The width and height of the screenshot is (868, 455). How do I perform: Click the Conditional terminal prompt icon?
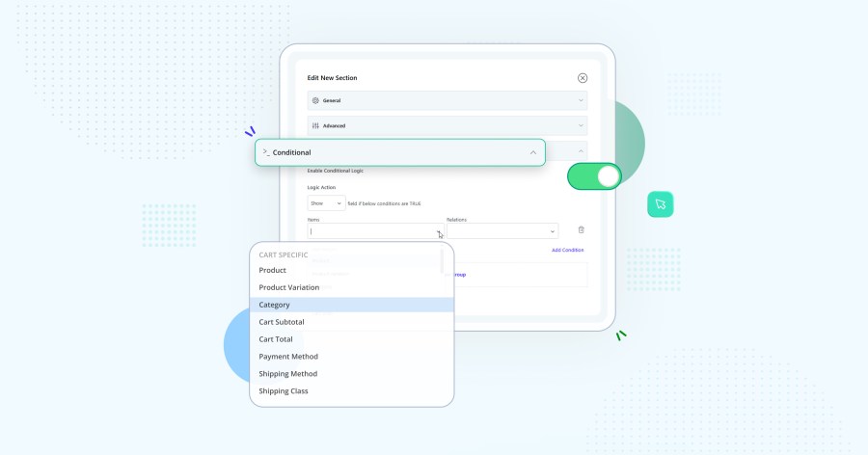pos(266,152)
